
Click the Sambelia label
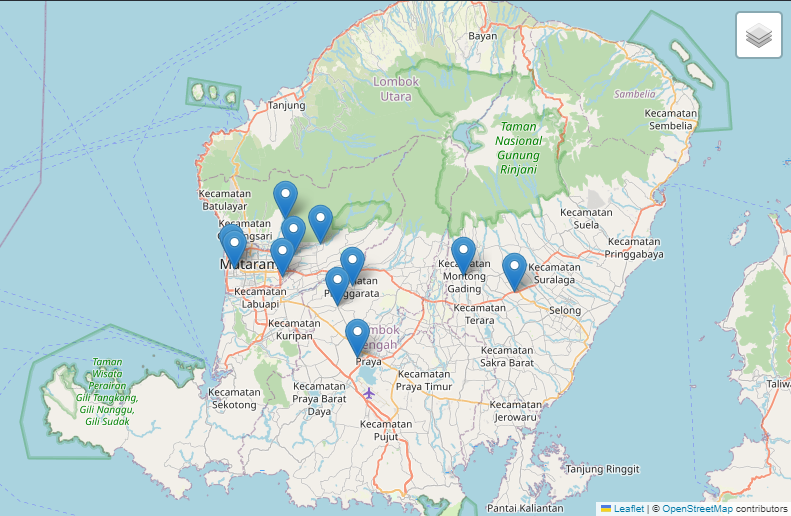(x=635, y=94)
